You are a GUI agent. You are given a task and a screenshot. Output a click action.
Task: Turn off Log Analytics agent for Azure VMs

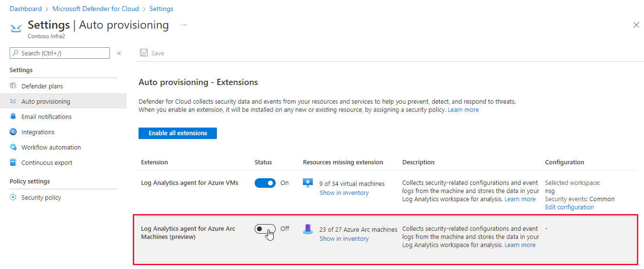(265, 183)
